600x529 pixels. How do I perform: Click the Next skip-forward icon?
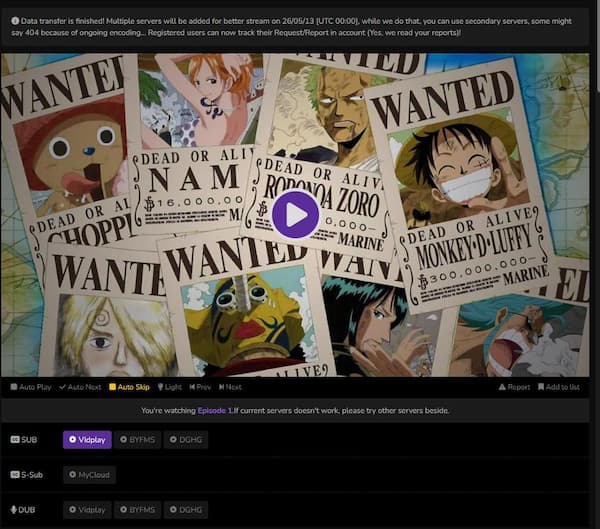(x=222, y=387)
